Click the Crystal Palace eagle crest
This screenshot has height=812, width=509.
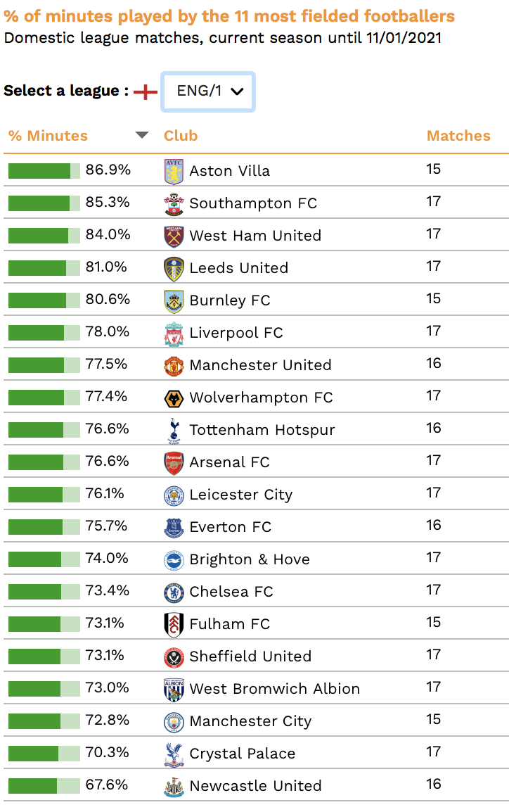pyautogui.click(x=174, y=754)
